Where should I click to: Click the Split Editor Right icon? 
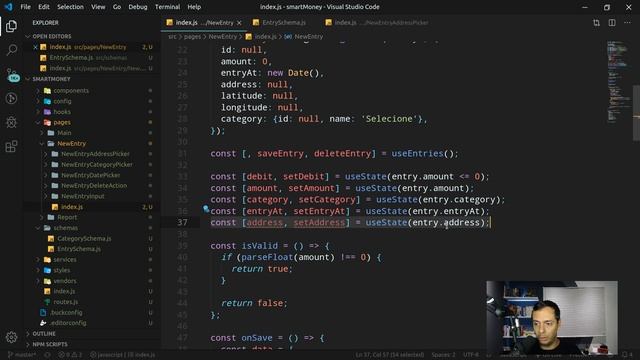pos(612,23)
